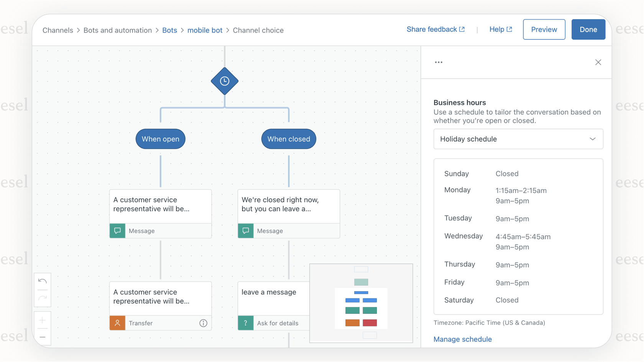
Task: Open the Help link
Action: (x=501, y=29)
